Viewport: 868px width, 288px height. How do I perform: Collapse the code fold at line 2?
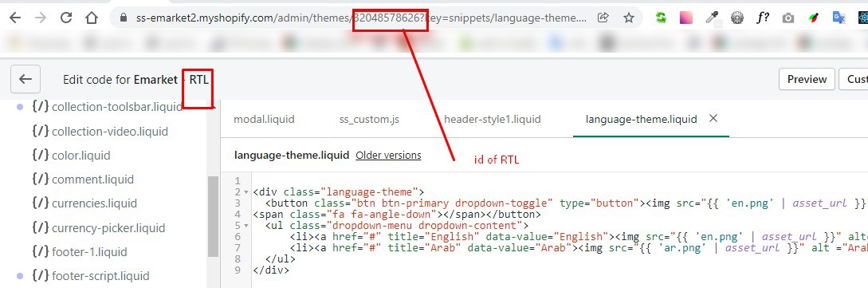point(245,192)
